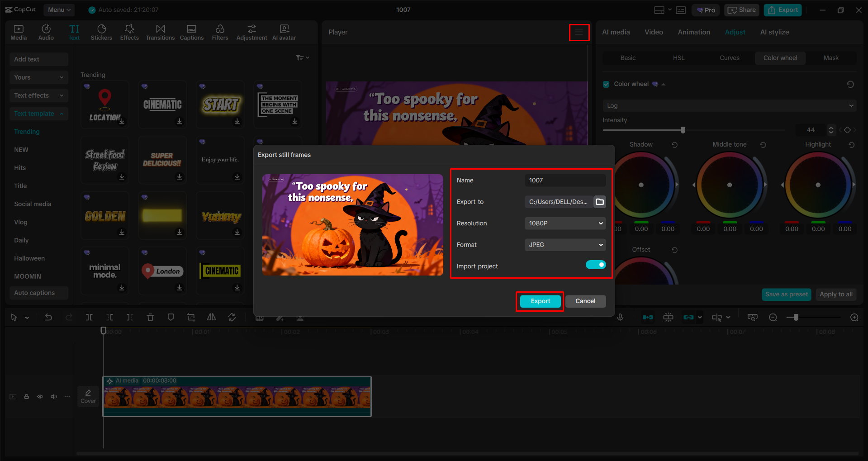The image size is (868, 461).
Task: Open the template filter sort dropdown
Action: click(303, 58)
